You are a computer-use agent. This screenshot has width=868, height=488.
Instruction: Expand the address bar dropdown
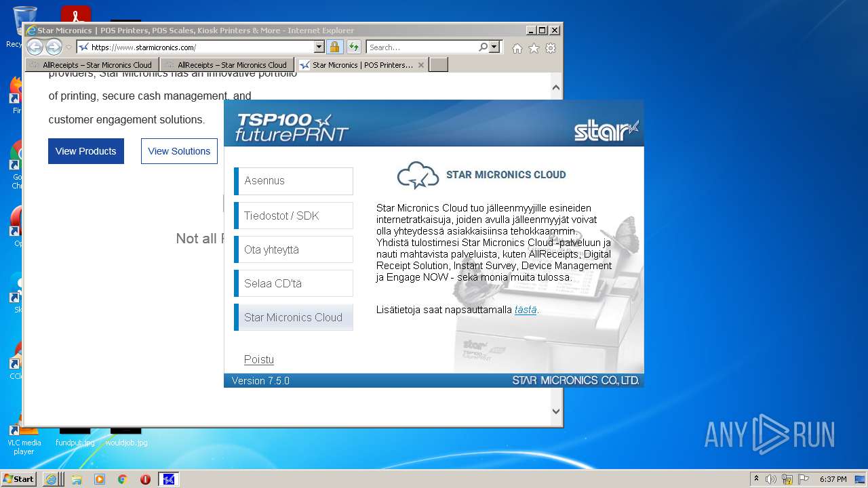click(319, 47)
